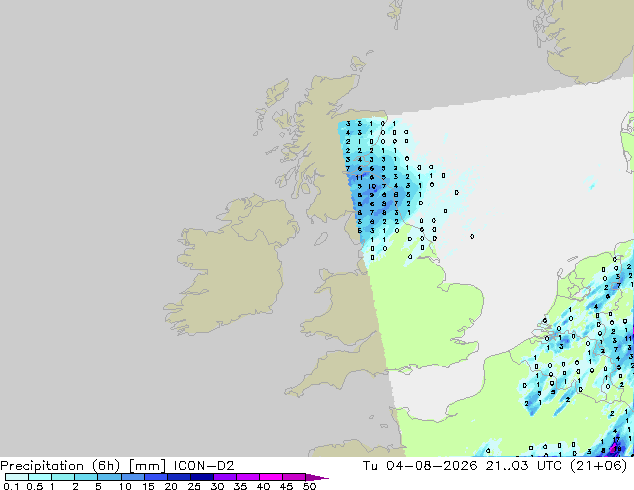
Task: Click the '(21+06)' forecast offset text
Action: (598, 466)
